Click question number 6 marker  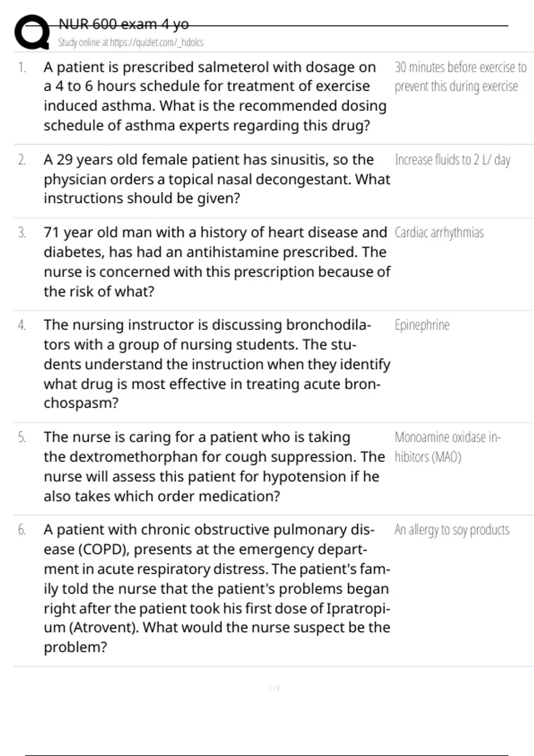[22, 530]
